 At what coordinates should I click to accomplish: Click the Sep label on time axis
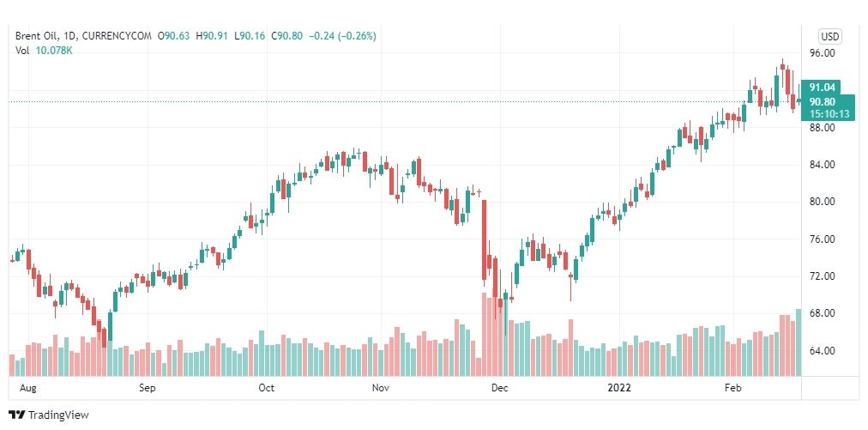148,388
